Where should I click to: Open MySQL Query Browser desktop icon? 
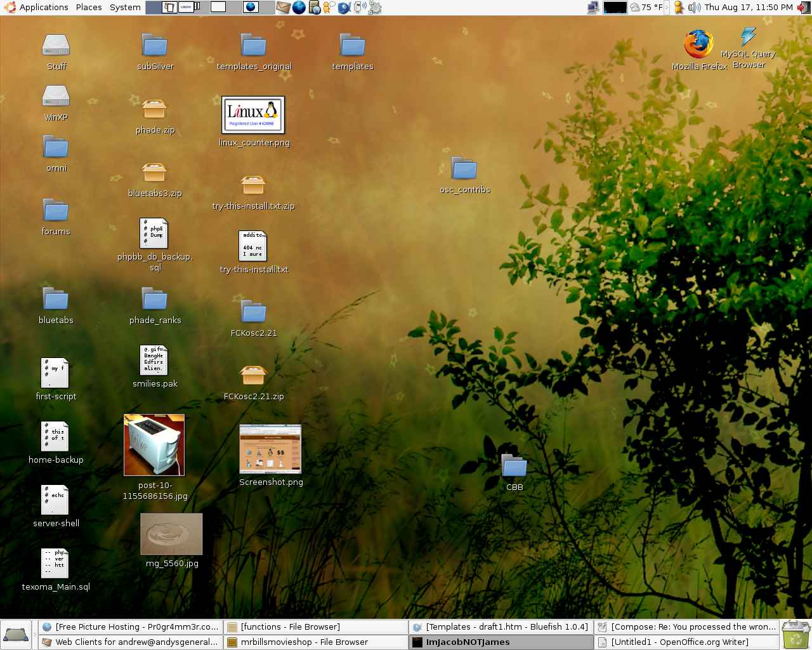(x=748, y=38)
